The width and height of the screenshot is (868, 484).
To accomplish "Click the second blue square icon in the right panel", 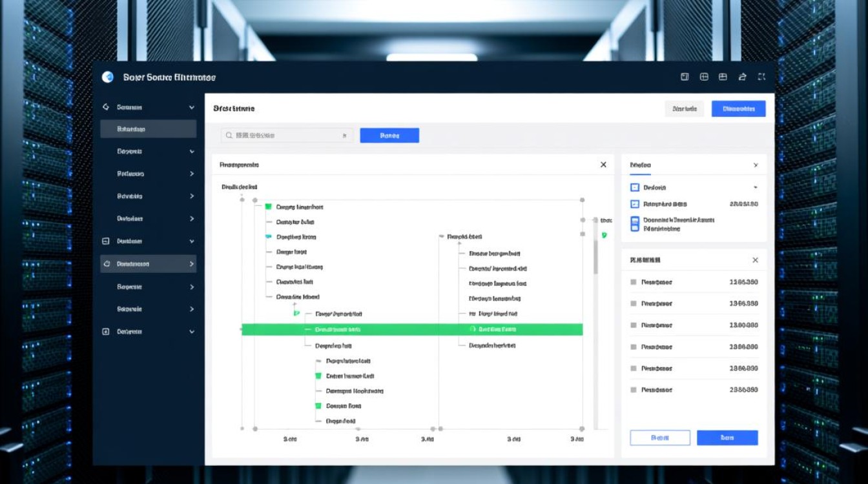I will pyautogui.click(x=634, y=204).
